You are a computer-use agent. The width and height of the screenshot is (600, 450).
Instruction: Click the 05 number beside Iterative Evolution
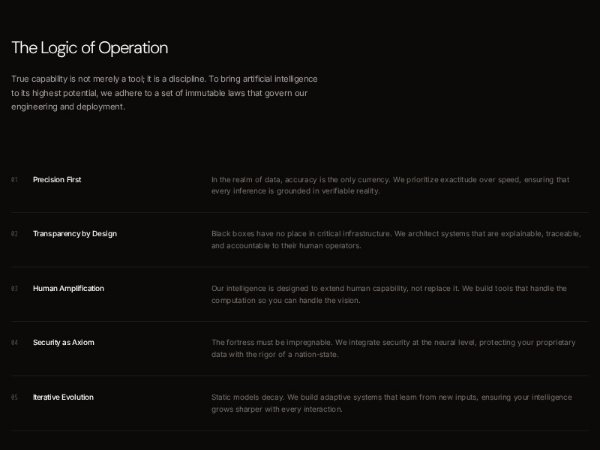15,397
